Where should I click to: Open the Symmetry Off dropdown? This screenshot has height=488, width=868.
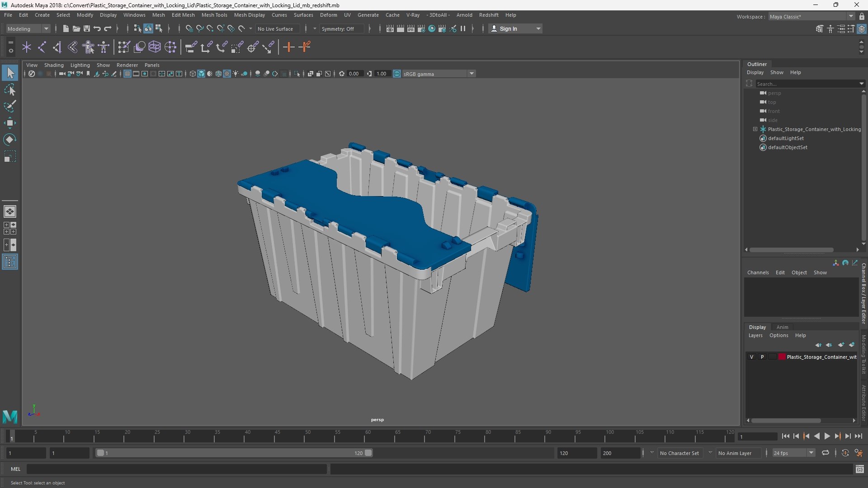click(341, 28)
